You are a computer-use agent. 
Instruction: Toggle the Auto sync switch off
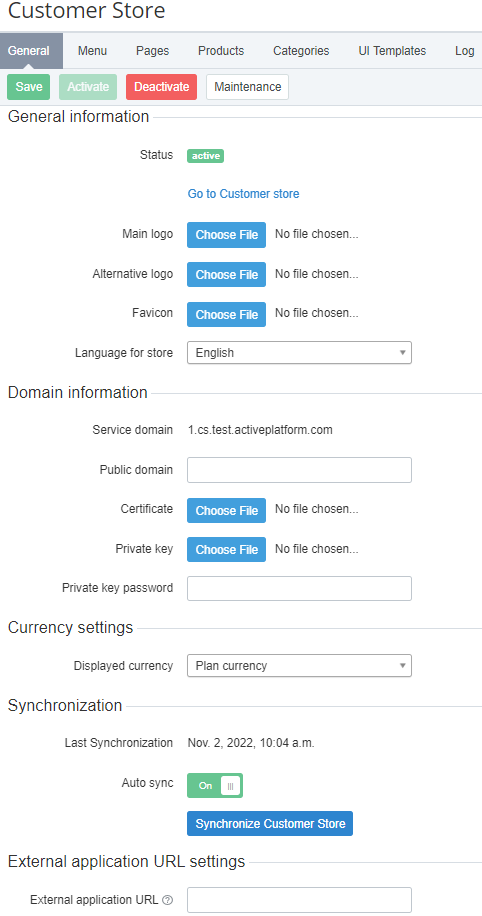point(215,786)
